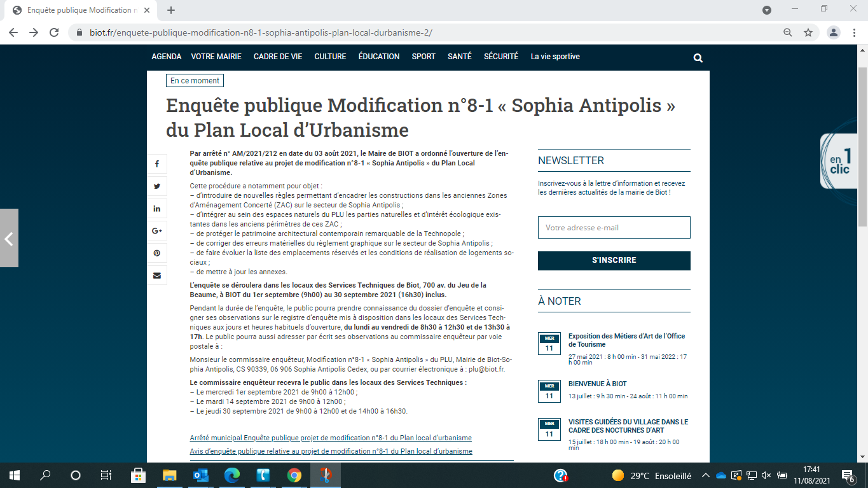This screenshot has height=488, width=868.
Task: Show hidden system tray icons
Action: click(705, 475)
